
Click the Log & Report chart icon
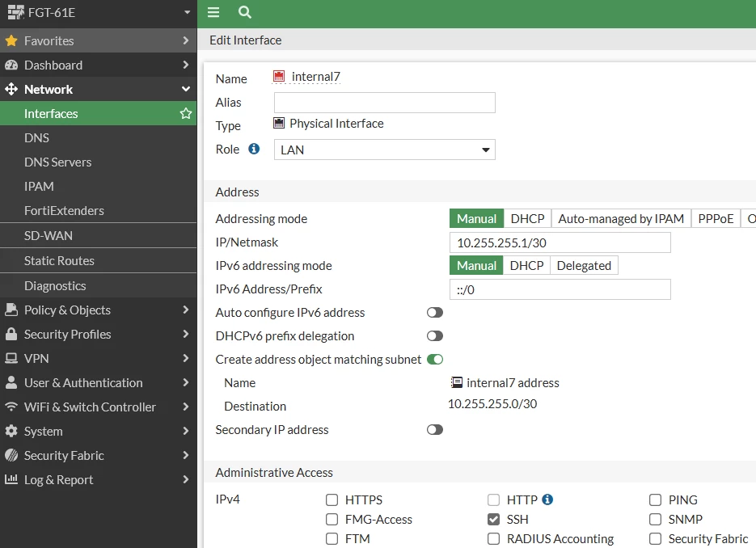(x=11, y=479)
